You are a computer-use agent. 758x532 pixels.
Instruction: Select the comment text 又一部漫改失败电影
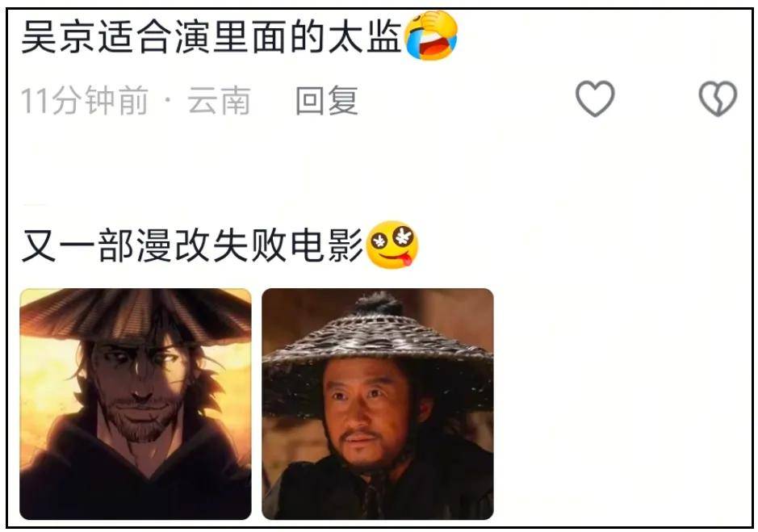(x=192, y=245)
